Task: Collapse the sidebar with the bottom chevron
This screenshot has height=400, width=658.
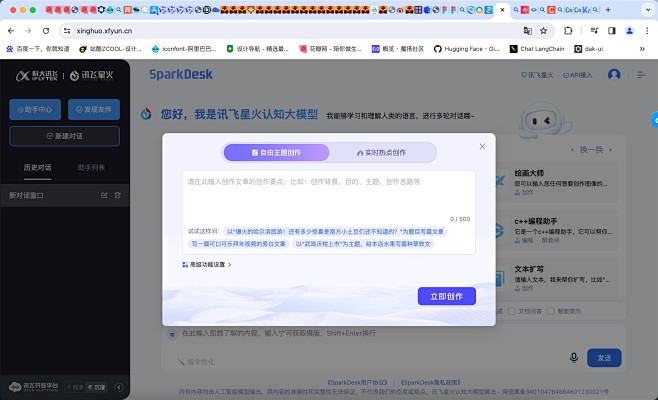Action: coord(119,387)
